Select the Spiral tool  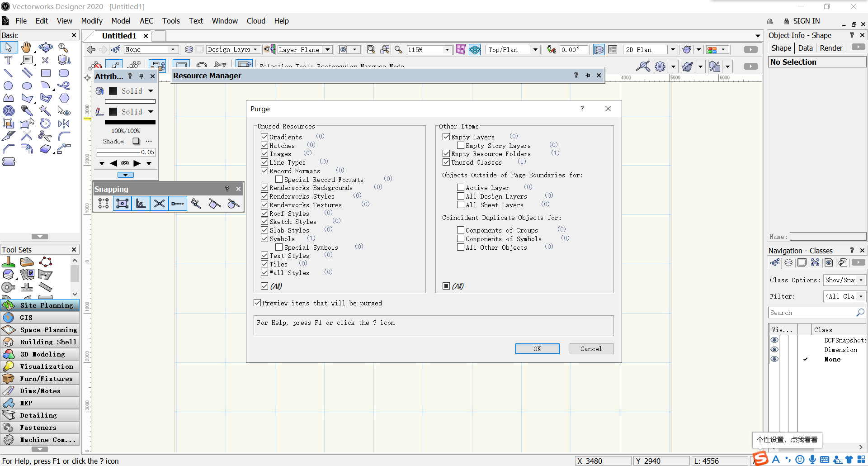pyautogui.click(x=8, y=110)
